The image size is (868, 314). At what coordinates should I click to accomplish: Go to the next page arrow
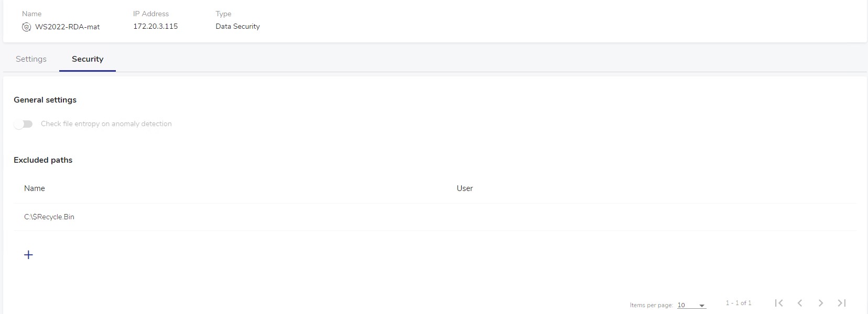pyautogui.click(x=821, y=303)
